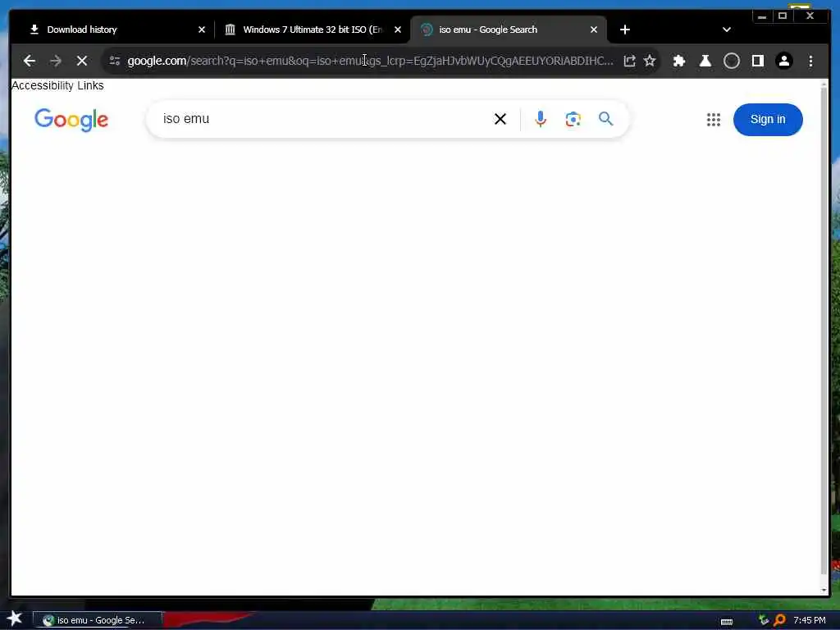Viewport: 840px width, 630px height.
Task: Click the network tray icon
Action: point(764,620)
